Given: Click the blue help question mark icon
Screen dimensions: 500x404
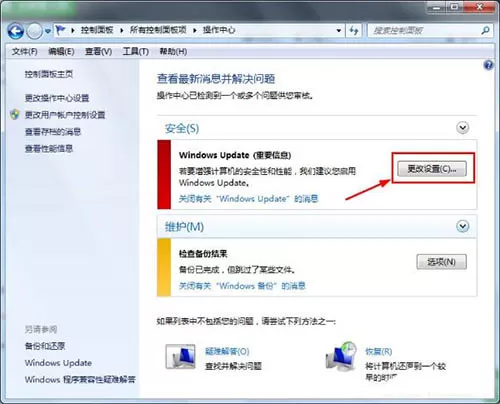Looking at the screenshot, I should [488, 65].
